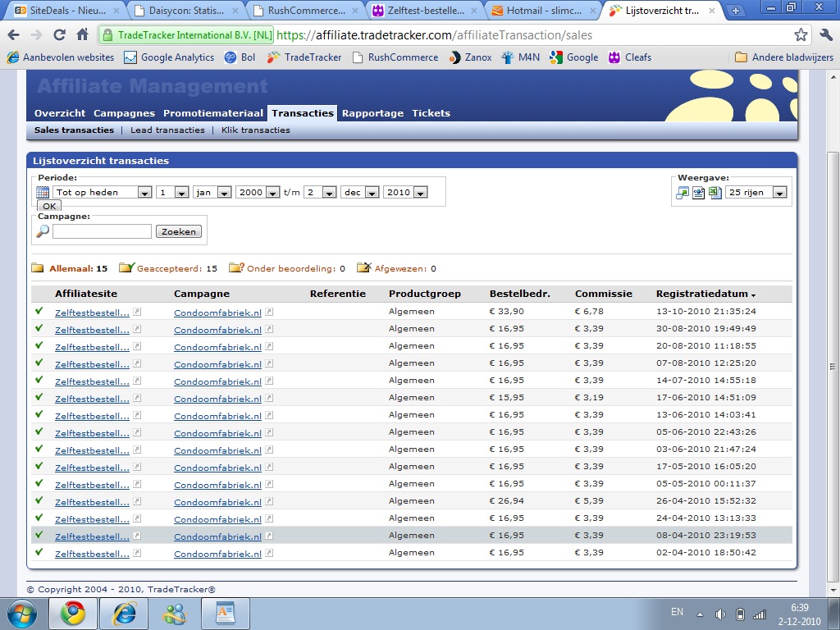Image resolution: width=840 pixels, height=630 pixels.
Task: Click date 17-06-2010 14:51:09
Action: tap(706, 398)
